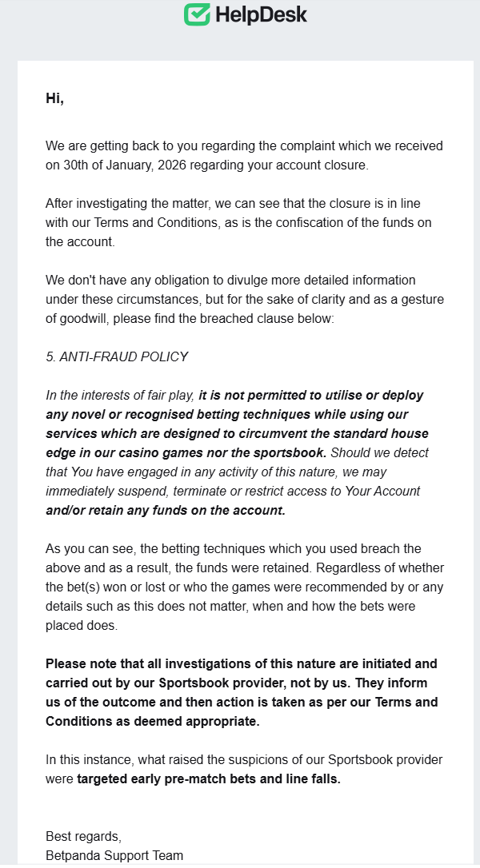
Task: Click the bold text "and/or retain any funds on the account."
Action: [x=166, y=510]
